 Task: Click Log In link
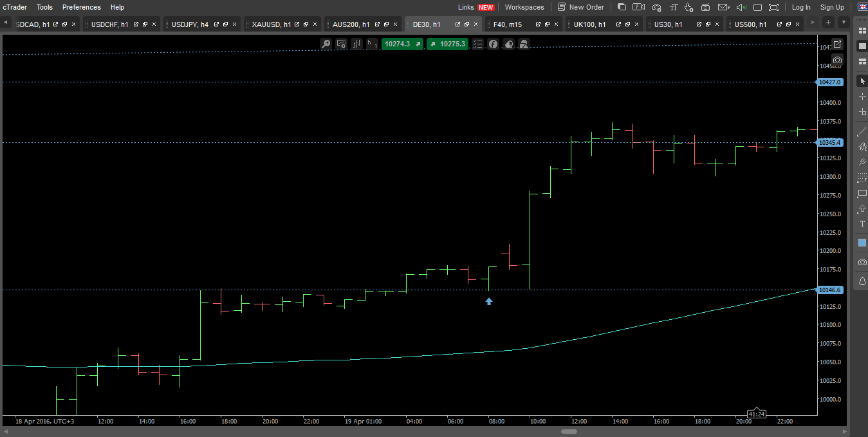pyautogui.click(x=801, y=7)
